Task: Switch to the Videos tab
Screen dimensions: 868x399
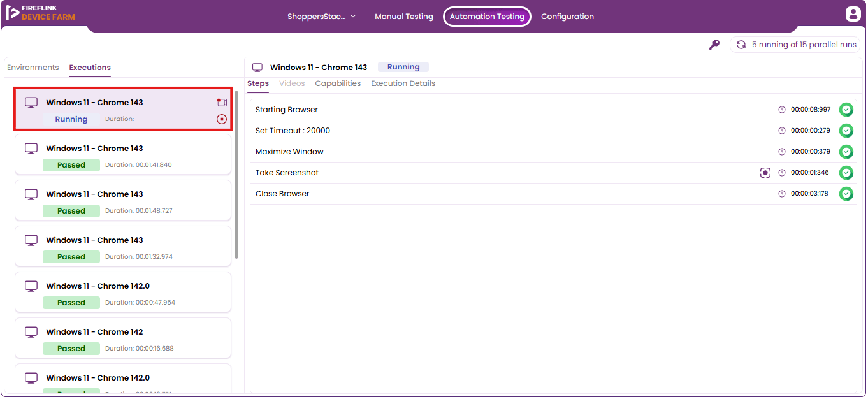Action: [x=292, y=83]
